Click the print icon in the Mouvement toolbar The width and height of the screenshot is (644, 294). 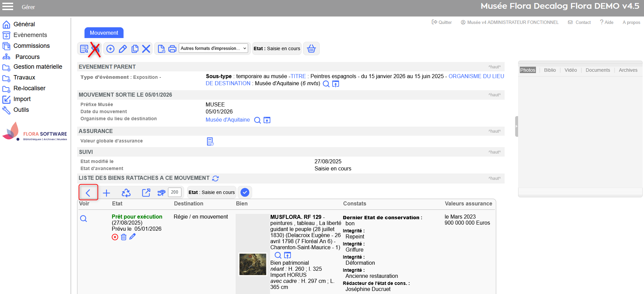click(172, 49)
